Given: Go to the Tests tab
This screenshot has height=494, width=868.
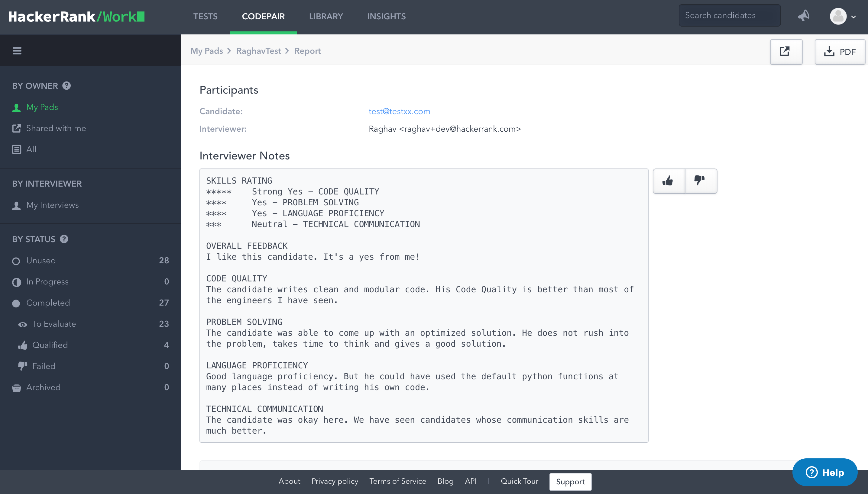Looking at the screenshot, I should [205, 16].
